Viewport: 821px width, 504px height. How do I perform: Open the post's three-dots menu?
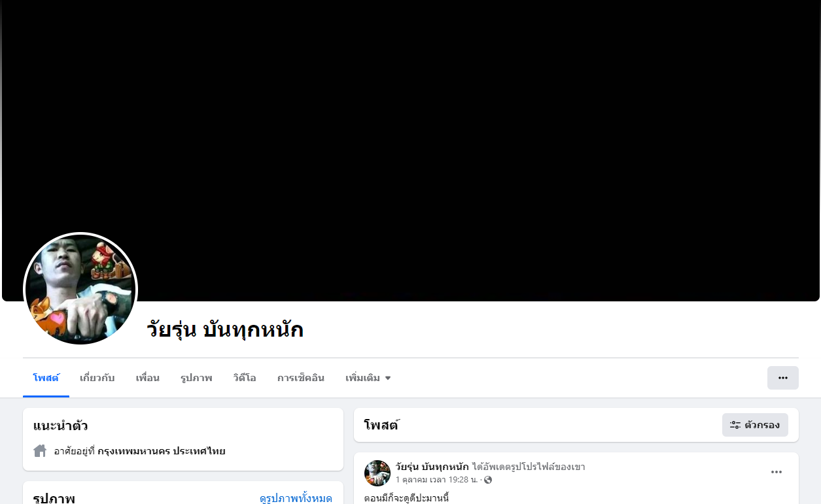point(777,472)
